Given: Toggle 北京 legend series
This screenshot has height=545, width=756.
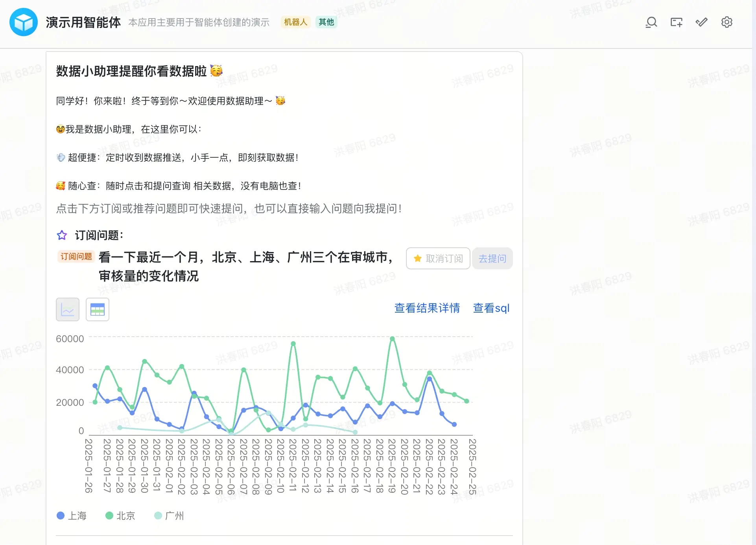Looking at the screenshot, I should tap(120, 516).
